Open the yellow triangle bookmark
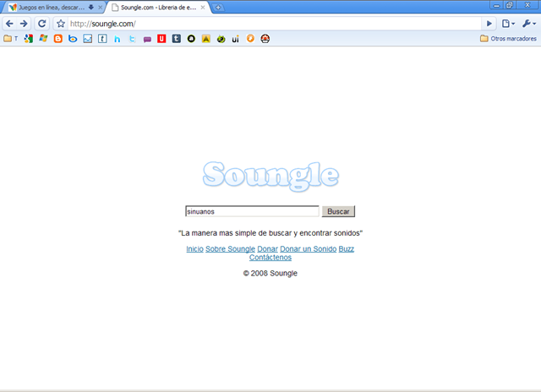Viewport: 541px width, 392px height. tap(206, 39)
